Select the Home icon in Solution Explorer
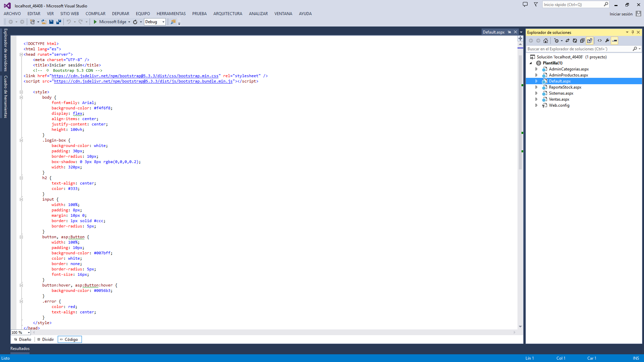The height and width of the screenshot is (362, 644). coord(546,41)
